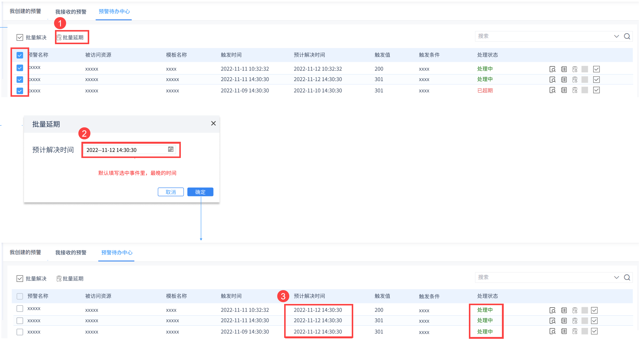Expand the top search box dropdown arrow
Image resolution: width=644 pixels, height=349 pixels.
pos(616,36)
